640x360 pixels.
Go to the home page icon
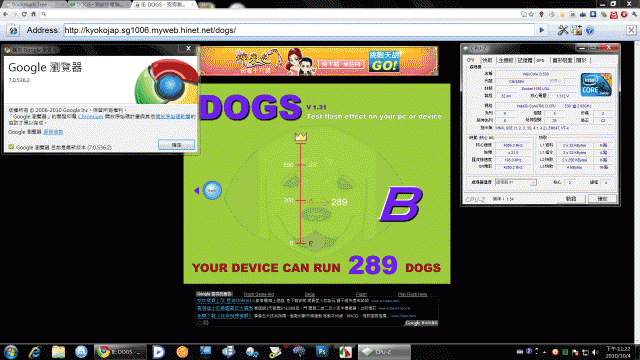[x=34, y=14]
